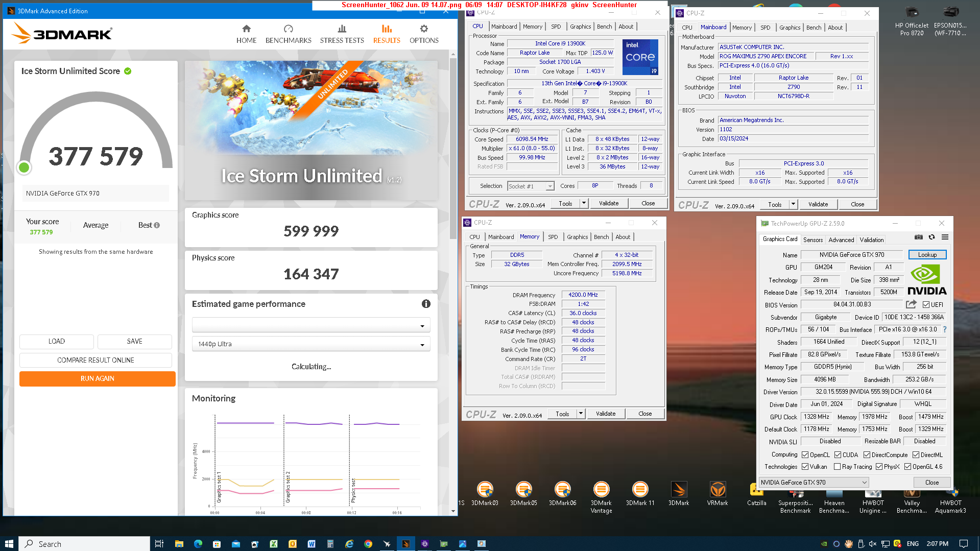Expand Tools arrow in CPU-Z Memory window
This screenshot has height=551, width=980.
(x=581, y=414)
